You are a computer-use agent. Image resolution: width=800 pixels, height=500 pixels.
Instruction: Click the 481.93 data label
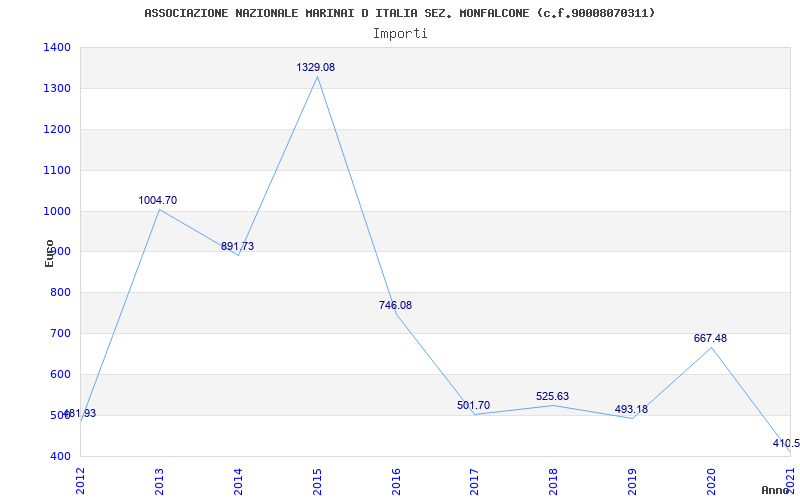[80, 414]
